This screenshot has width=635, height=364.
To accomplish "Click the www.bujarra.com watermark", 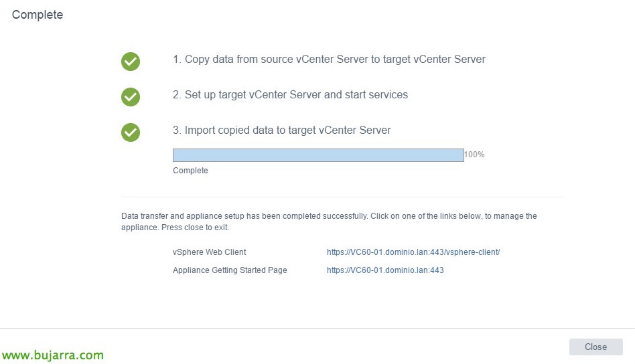I will [52, 355].
